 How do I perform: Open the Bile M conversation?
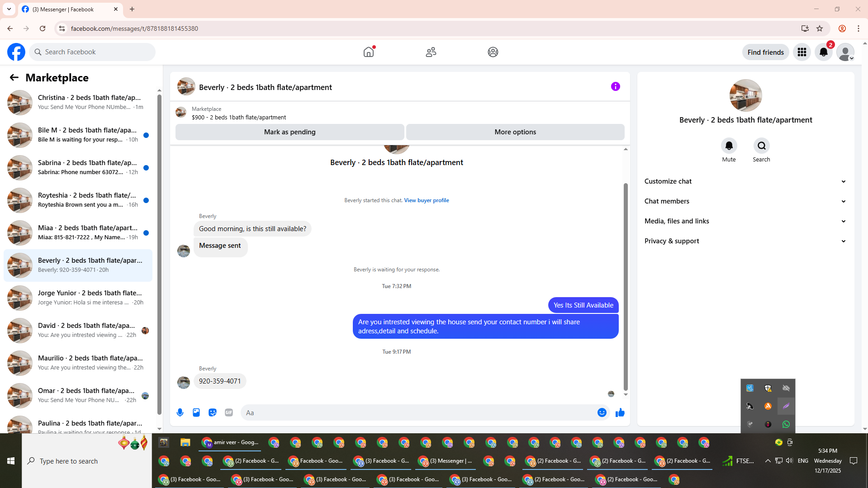click(78, 135)
